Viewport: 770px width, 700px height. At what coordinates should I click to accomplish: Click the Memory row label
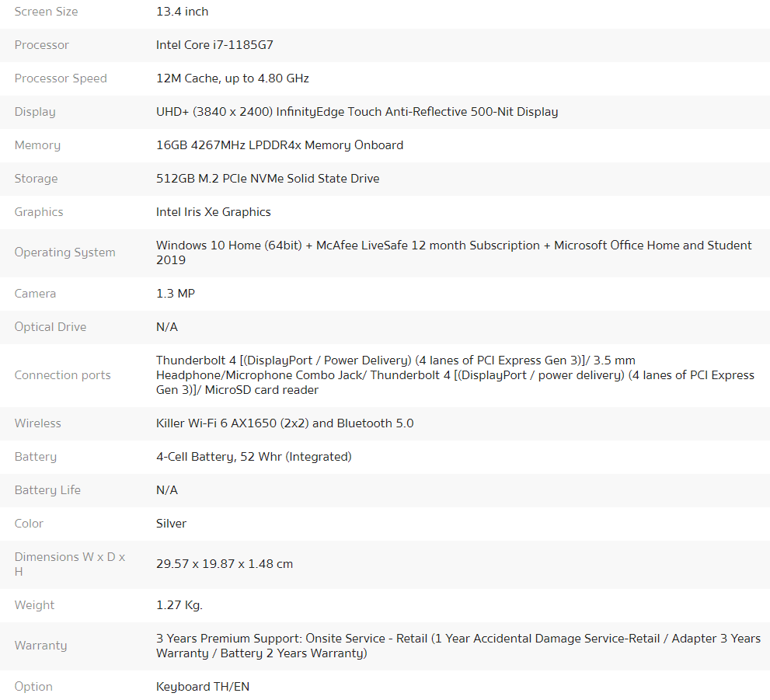[38, 145]
